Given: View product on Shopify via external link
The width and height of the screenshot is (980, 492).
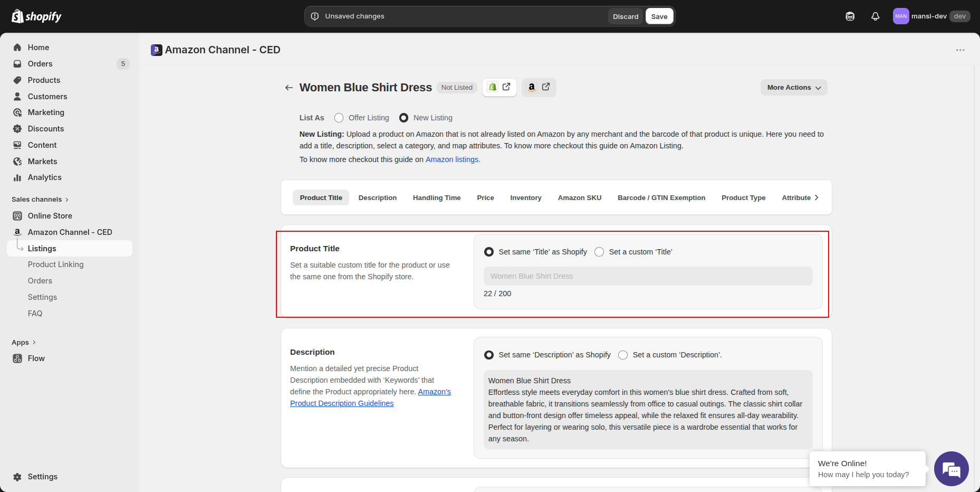Looking at the screenshot, I should 499,87.
